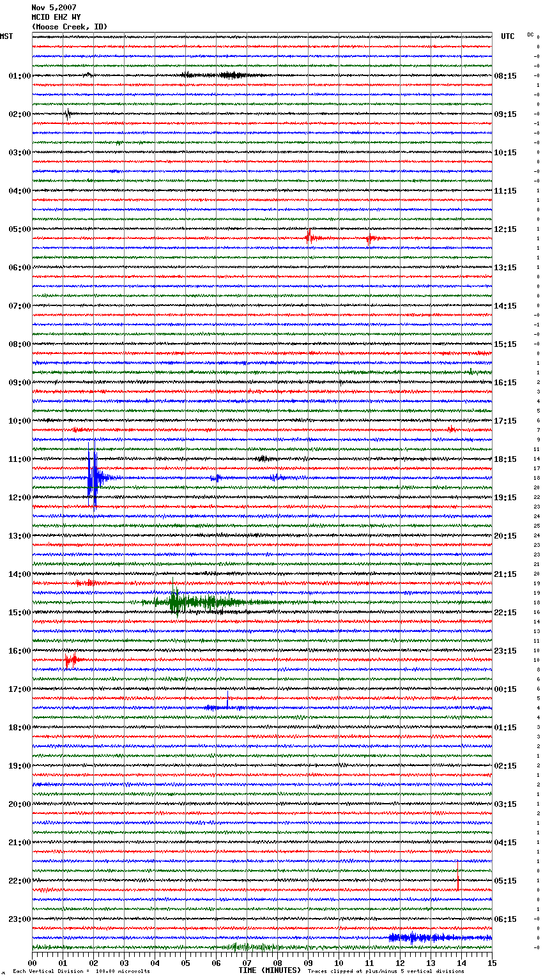Click the "14:00" MST time label
The width and height of the screenshot is (543, 980).
[x=20, y=574]
